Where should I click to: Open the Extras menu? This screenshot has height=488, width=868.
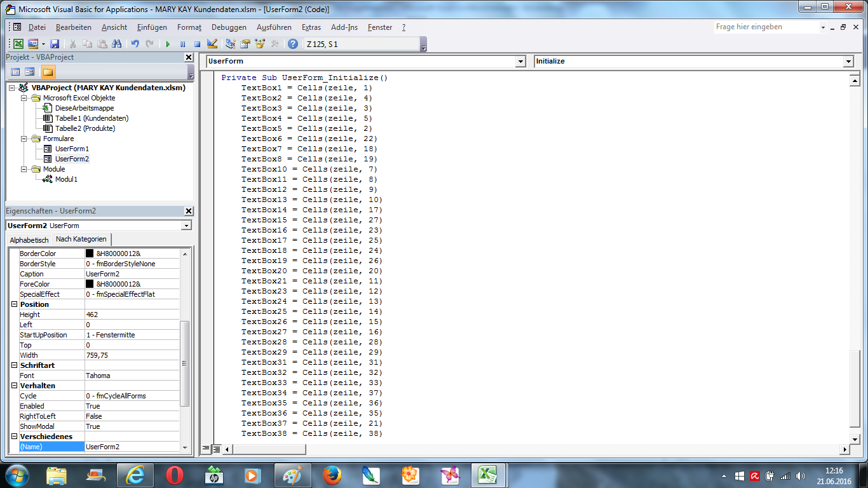point(311,27)
